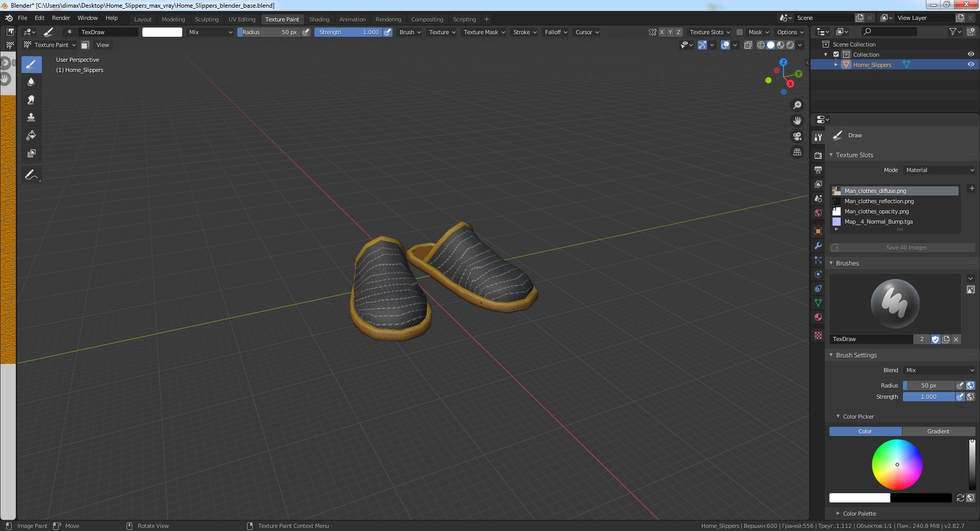The height and width of the screenshot is (531, 980).
Task: Open the World properties tab
Action: (818, 213)
